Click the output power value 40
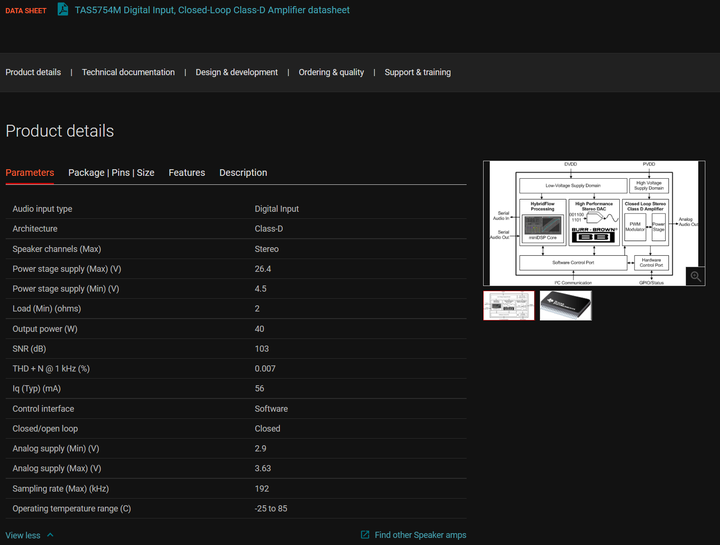The width and height of the screenshot is (720, 545). click(x=259, y=329)
